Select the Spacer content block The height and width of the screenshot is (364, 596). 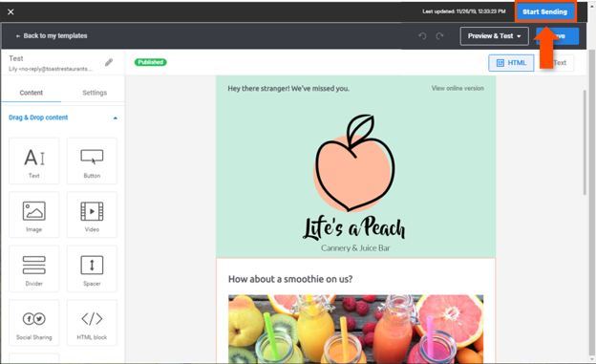coord(92,268)
